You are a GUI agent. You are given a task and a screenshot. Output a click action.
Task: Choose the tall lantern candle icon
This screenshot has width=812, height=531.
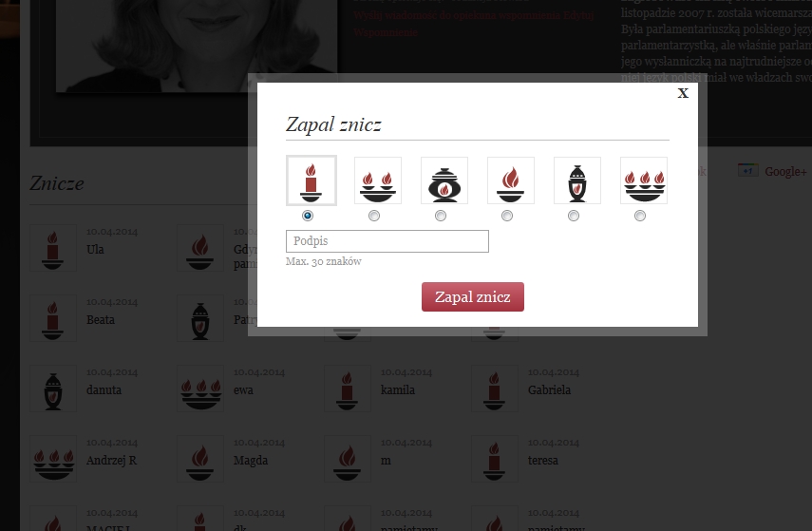click(x=576, y=180)
